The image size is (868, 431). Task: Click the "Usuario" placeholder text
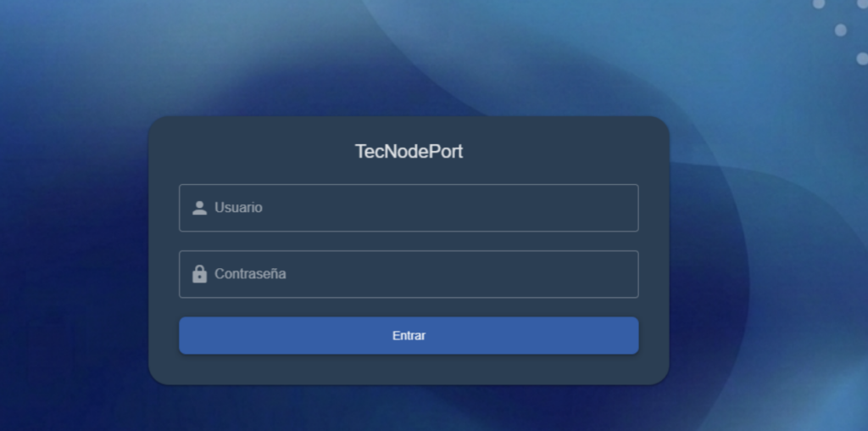238,208
